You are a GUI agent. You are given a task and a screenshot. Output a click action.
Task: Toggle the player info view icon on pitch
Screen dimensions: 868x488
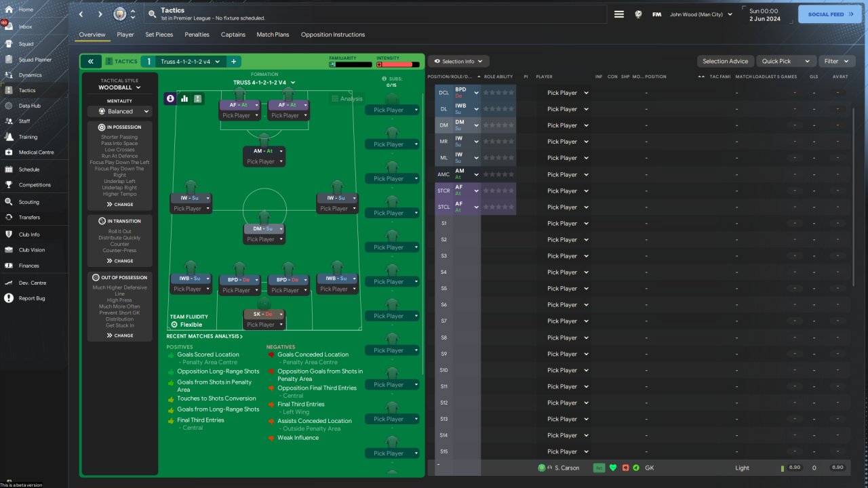tap(170, 99)
